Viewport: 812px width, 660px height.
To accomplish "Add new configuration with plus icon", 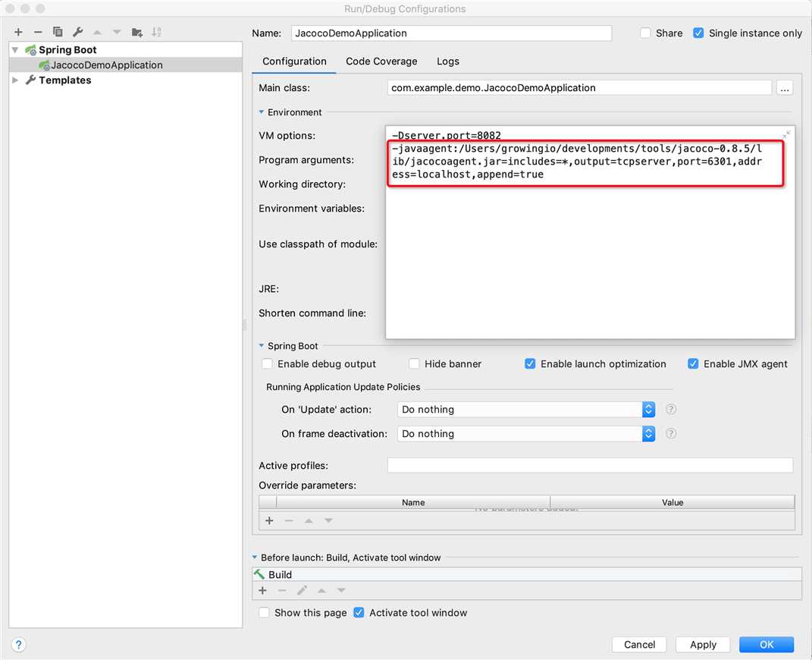I will (19, 32).
